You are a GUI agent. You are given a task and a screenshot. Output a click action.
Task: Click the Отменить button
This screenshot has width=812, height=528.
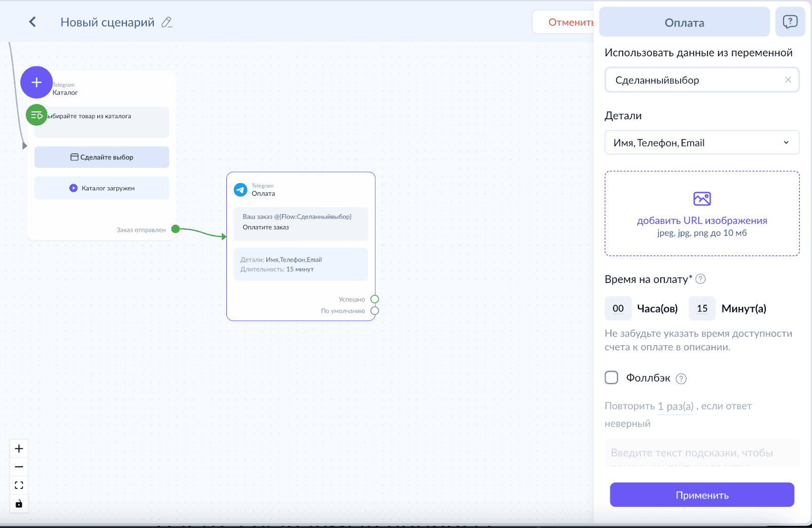[563, 22]
